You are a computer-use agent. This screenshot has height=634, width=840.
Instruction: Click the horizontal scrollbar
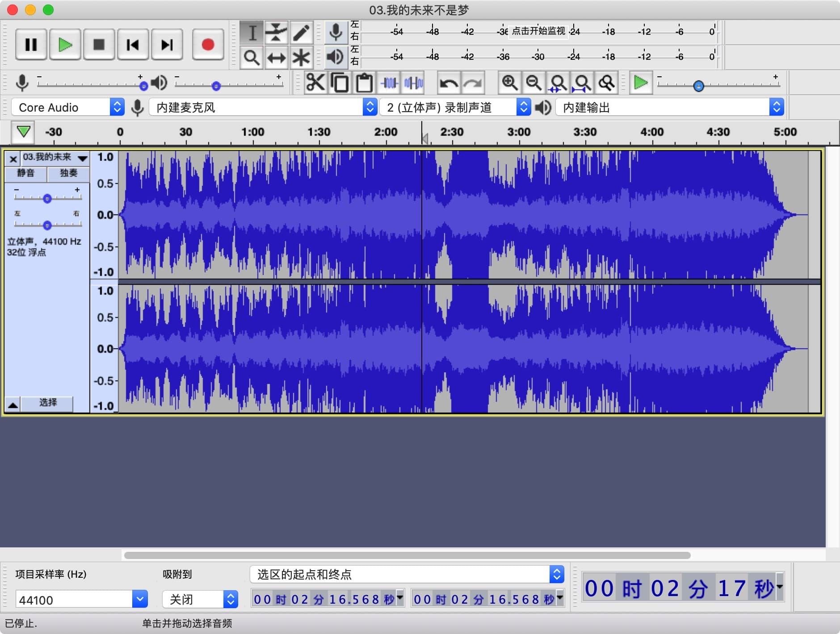point(407,555)
